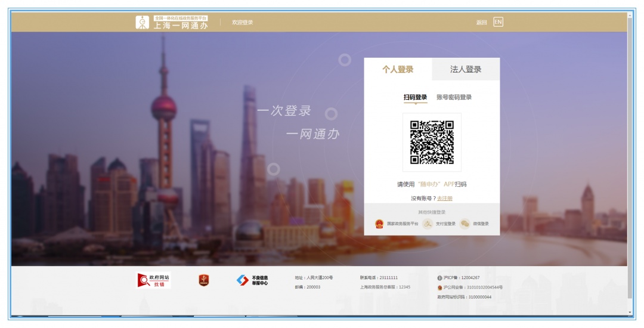The width and height of the screenshot is (644, 328).
Task: Click the 沪公网安备 police badge icon
Action: tap(439, 288)
